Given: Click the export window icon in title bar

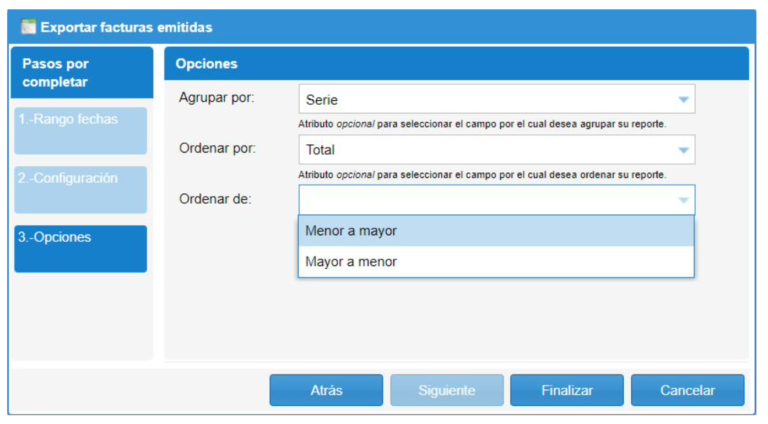Looking at the screenshot, I should pos(28,27).
